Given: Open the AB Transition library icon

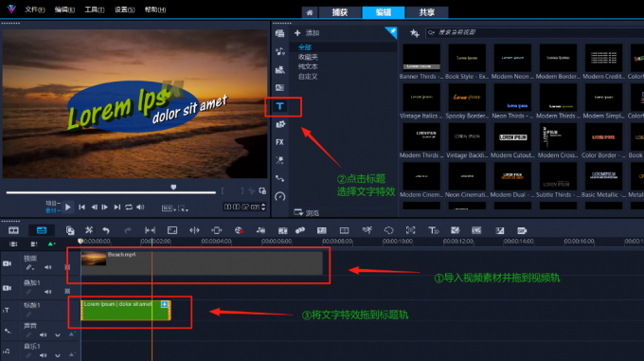Looking at the screenshot, I should pyautogui.click(x=279, y=87).
